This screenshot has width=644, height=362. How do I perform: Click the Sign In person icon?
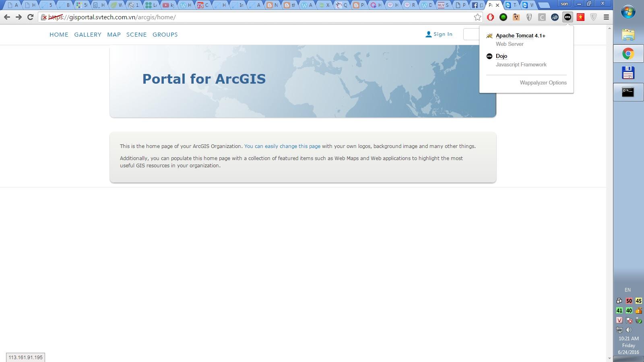(428, 35)
